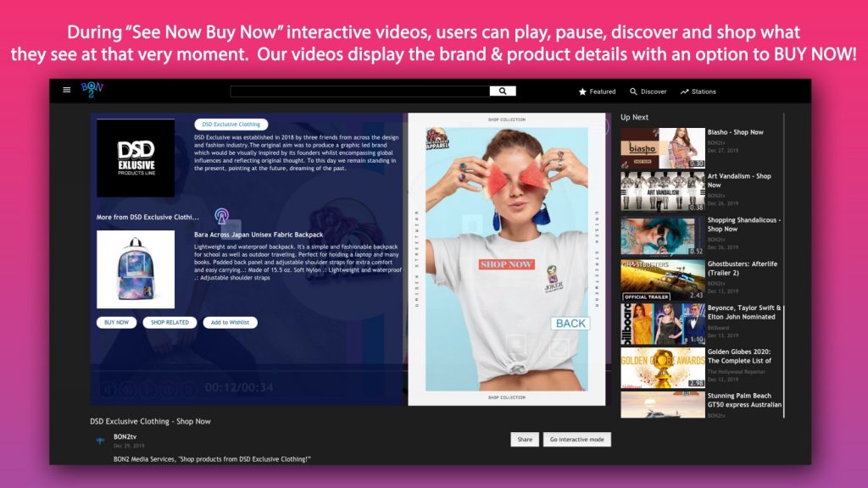Open Art Vandalism video thumbnail
The height and width of the screenshot is (488, 868).
(x=663, y=191)
